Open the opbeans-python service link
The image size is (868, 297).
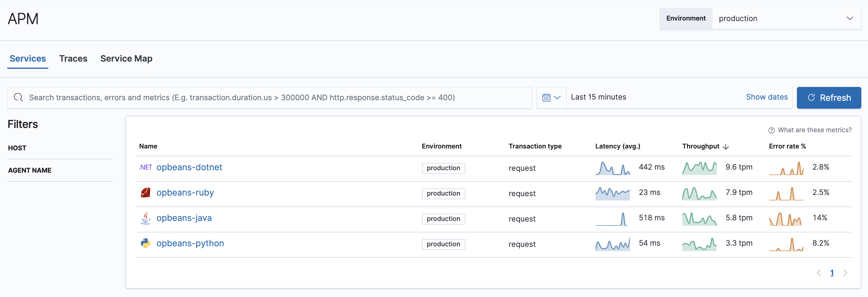[x=190, y=243]
